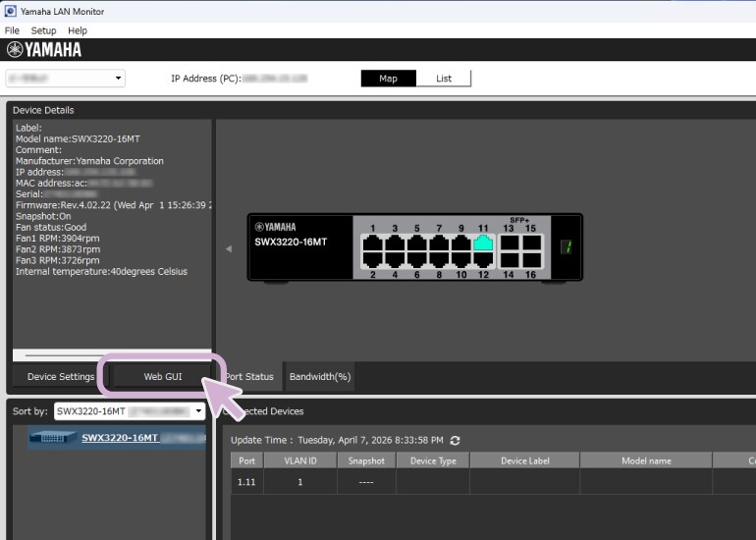Open the File menu
This screenshot has height=540, width=756.
pyautogui.click(x=12, y=30)
